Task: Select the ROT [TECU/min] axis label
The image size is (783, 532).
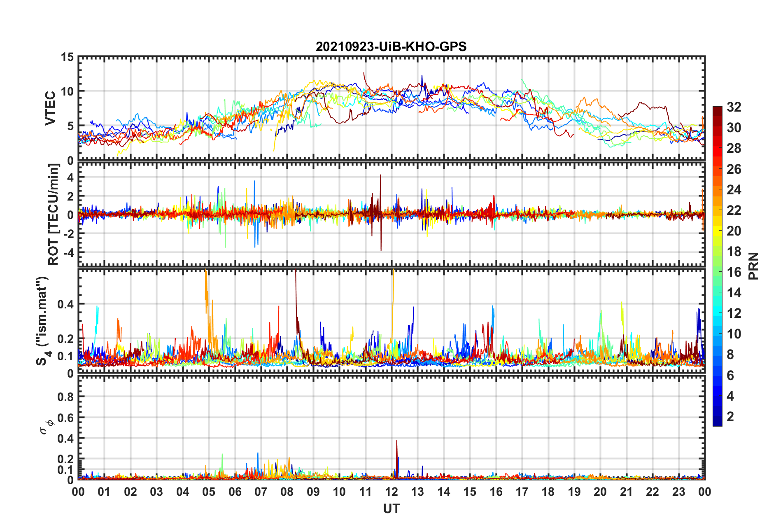Action: point(54,215)
